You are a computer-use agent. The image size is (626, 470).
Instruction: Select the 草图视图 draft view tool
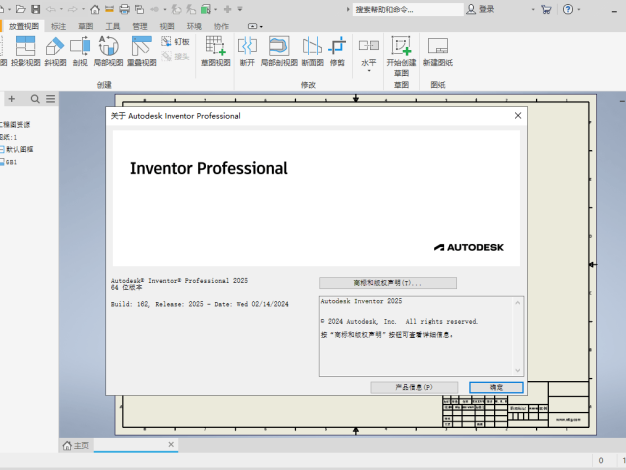(216, 51)
